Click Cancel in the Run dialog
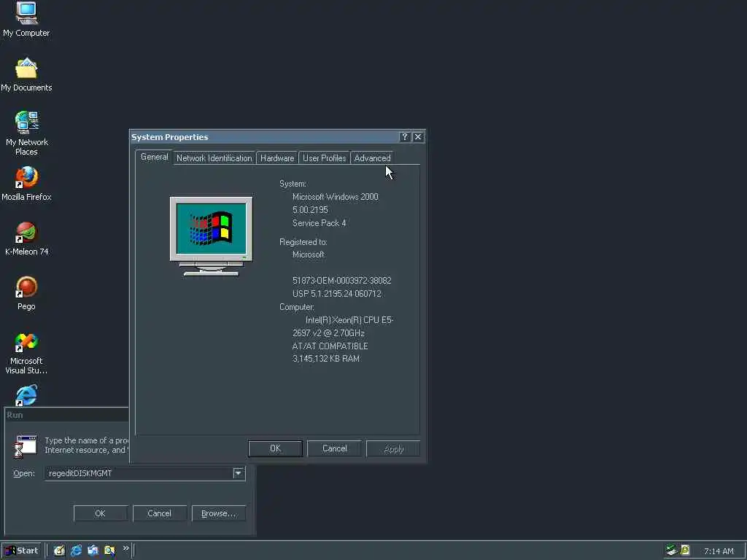747x560 pixels. [159, 513]
